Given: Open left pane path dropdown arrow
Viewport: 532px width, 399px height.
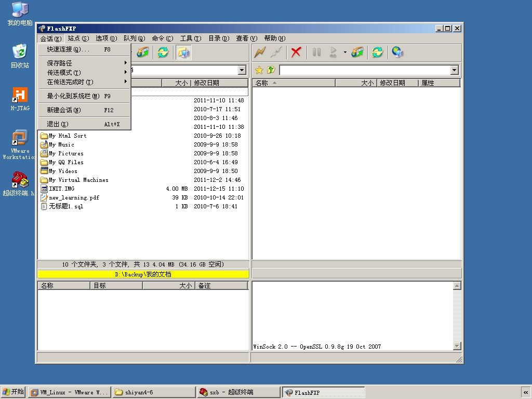Looking at the screenshot, I should point(242,70).
